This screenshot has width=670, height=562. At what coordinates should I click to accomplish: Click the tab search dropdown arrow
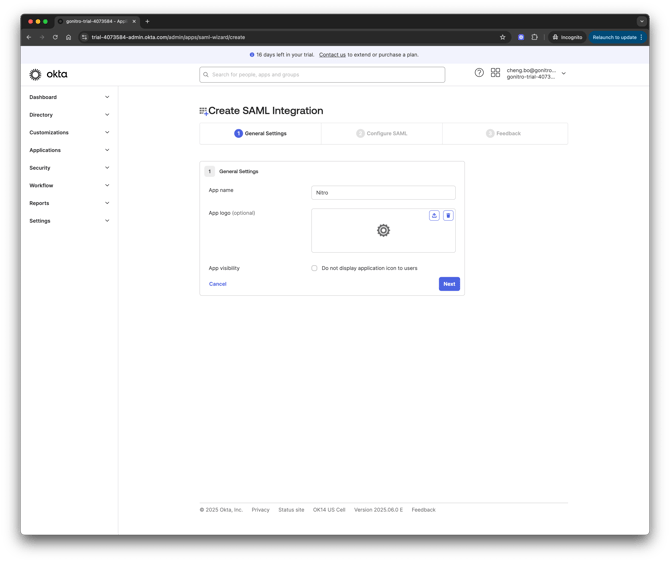click(x=641, y=21)
